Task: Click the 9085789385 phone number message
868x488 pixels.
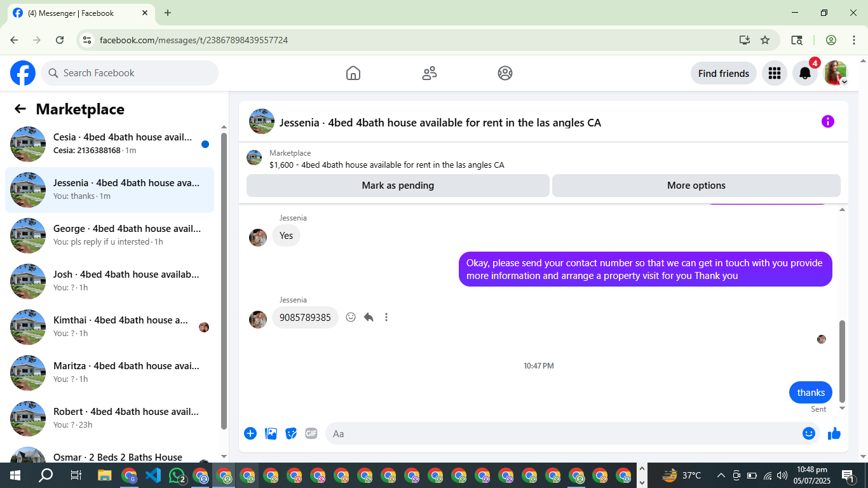Action: pos(305,318)
